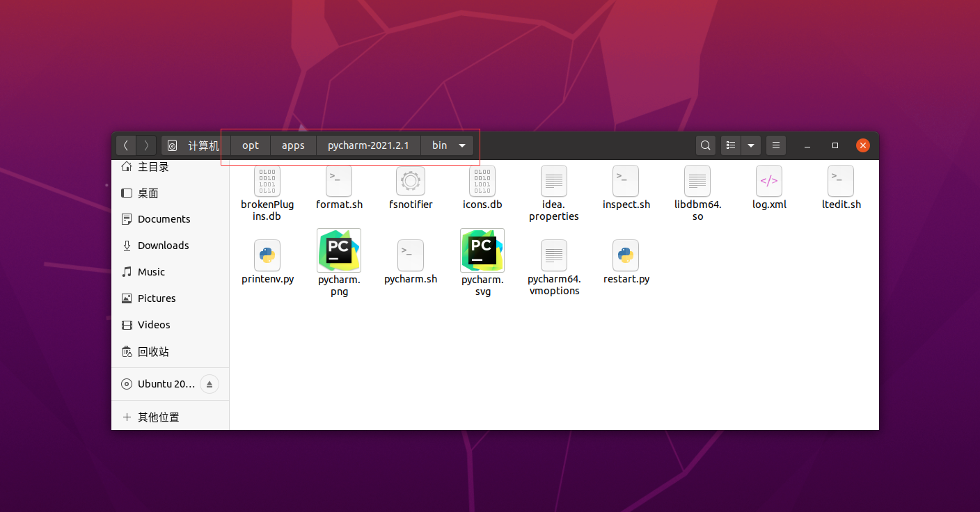
Task: Click the Pictures icon in sidebar
Action: tap(127, 298)
